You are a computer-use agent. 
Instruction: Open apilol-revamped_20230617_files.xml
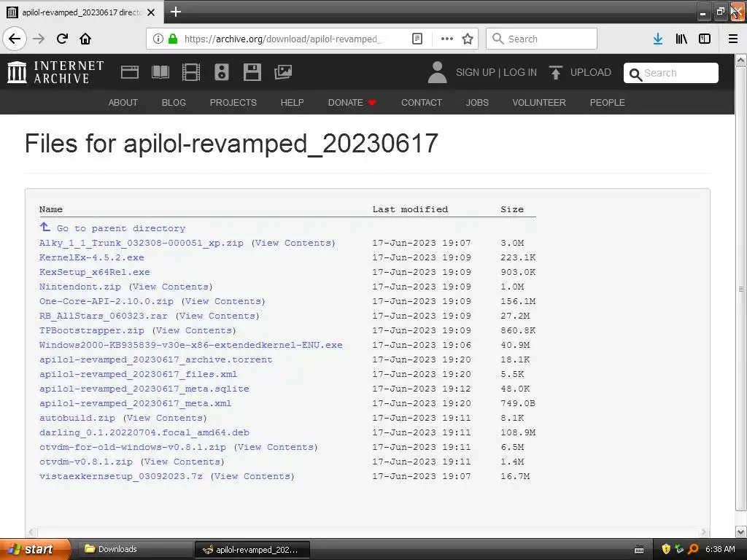138,374
